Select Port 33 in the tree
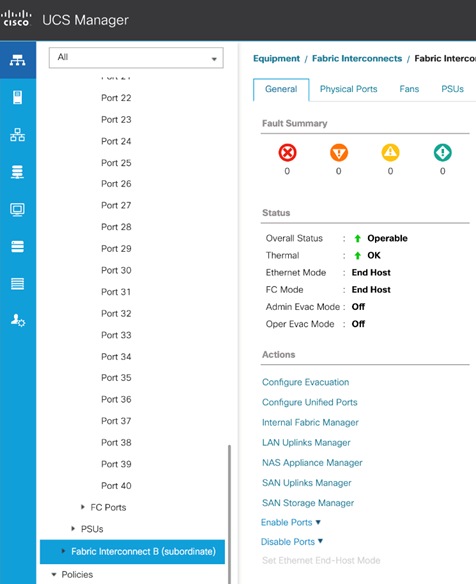Screen dimensions: 476x584 point(116,335)
